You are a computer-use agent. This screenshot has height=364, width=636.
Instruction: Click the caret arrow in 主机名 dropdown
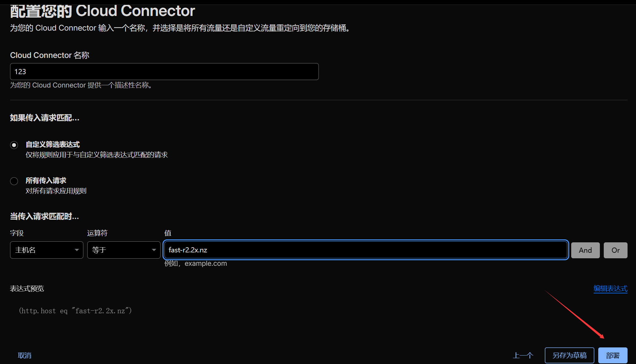click(77, 250)
